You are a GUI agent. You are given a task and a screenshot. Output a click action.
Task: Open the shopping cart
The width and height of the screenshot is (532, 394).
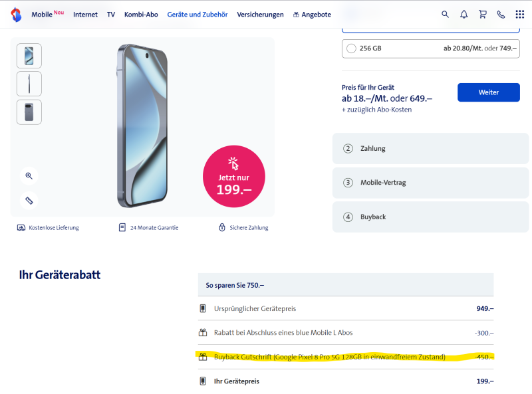tap(483, 15)
